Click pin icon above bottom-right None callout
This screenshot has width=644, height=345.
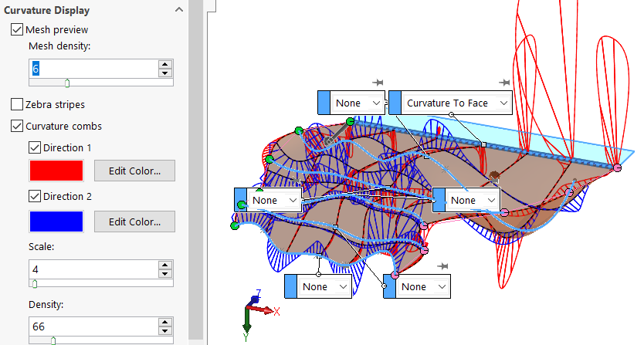click(442, 266)
